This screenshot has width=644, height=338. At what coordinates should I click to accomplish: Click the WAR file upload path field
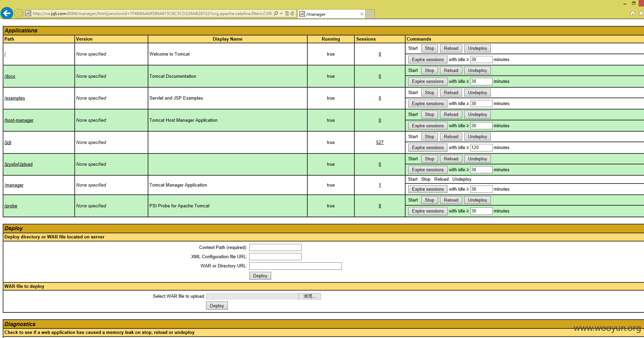coord(252,296)
